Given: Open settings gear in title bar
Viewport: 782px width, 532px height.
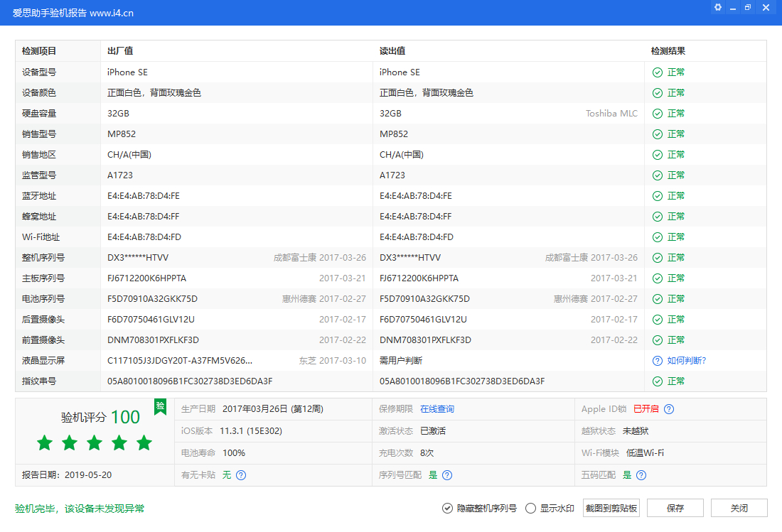Looking at the screenshot, I should pyautogui.click(x=718, y=8).
